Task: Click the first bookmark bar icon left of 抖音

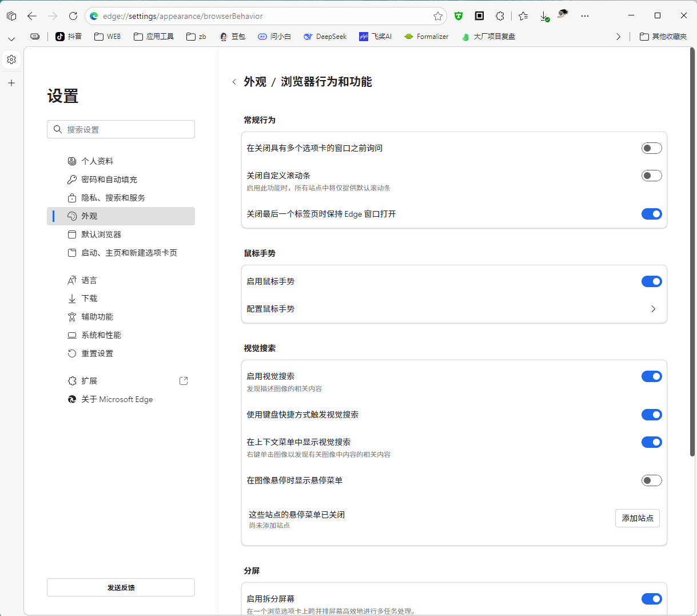Action: (x=35, y=37)
